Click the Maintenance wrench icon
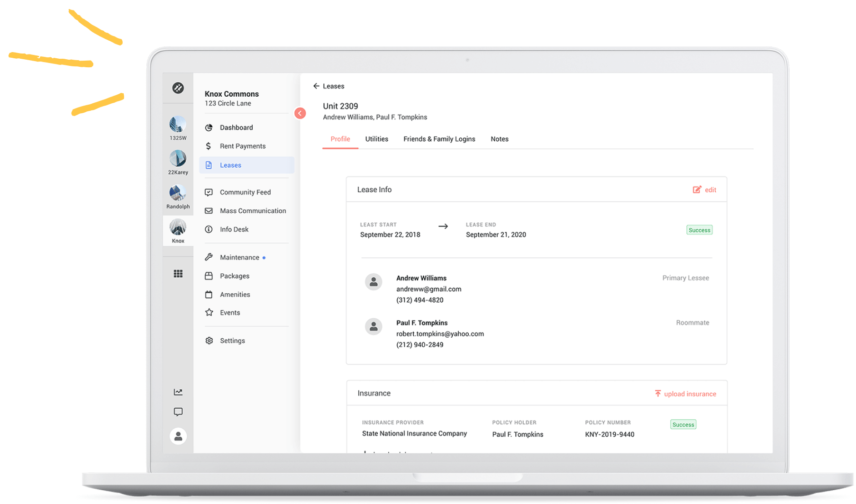Image resolution: width=856 pixels, height=504 pixels. click(x=209, y=257)
